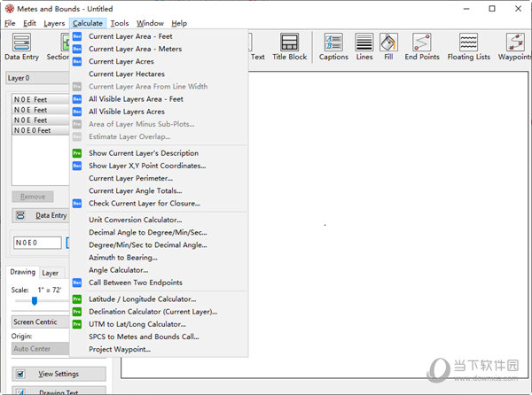Click the left panel Data Entry button
The height and width of the screenshot is (395, 532).
point(41,215)
